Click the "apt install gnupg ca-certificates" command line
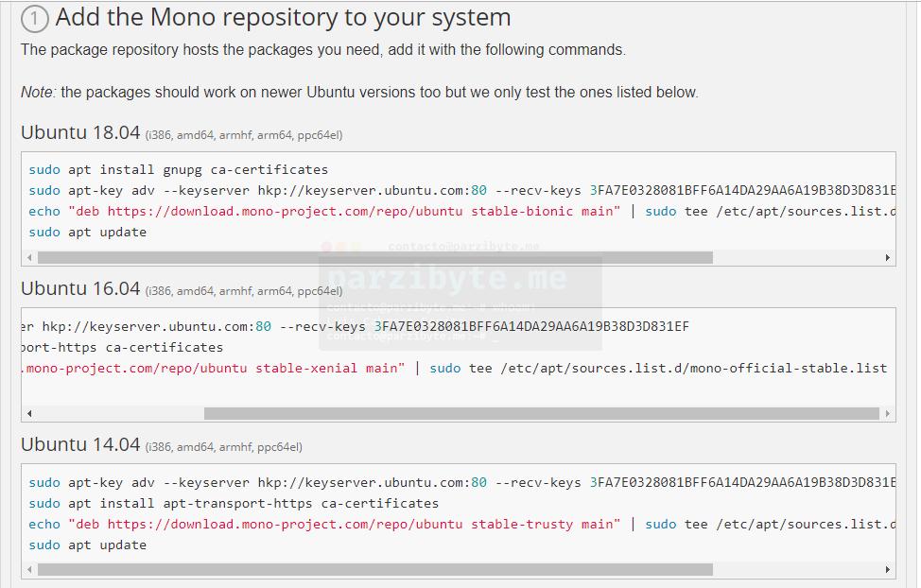 click(178, 170)
